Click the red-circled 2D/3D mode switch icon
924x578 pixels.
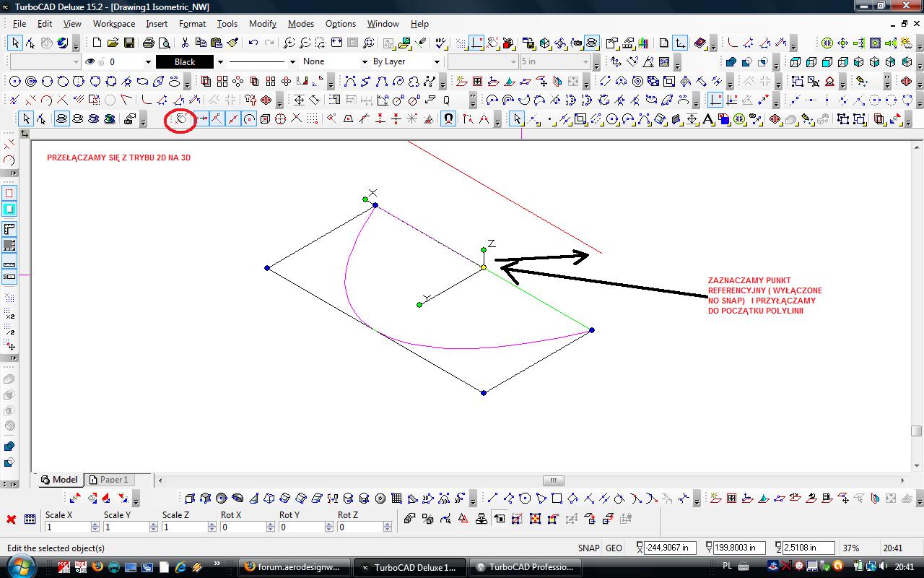pyautogui.click(x=181, y=119)
